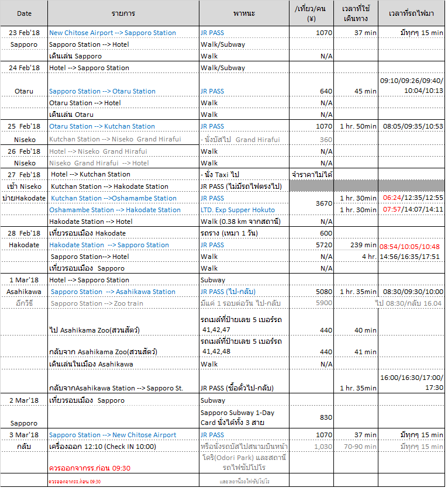This screenshot has height=491, width=448.
Task: Click the JR PASS (ซื้อตั๋วไป-กลับ) cell
Action: click(244, 382)
